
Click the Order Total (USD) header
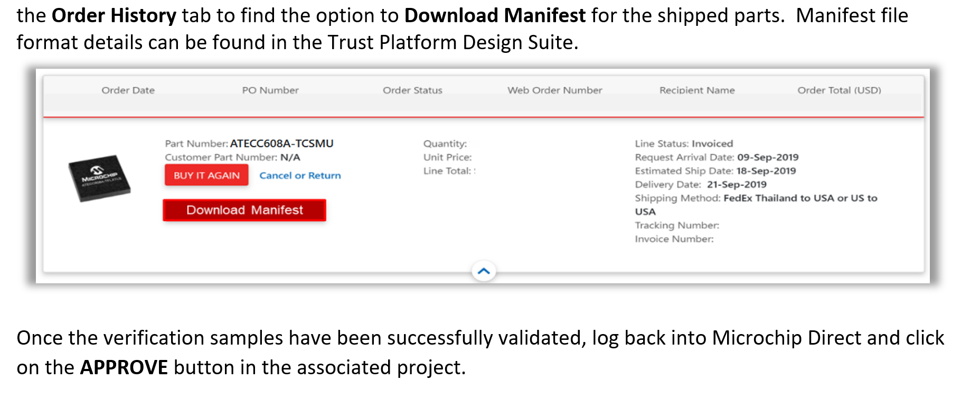[x=839, y=90]
